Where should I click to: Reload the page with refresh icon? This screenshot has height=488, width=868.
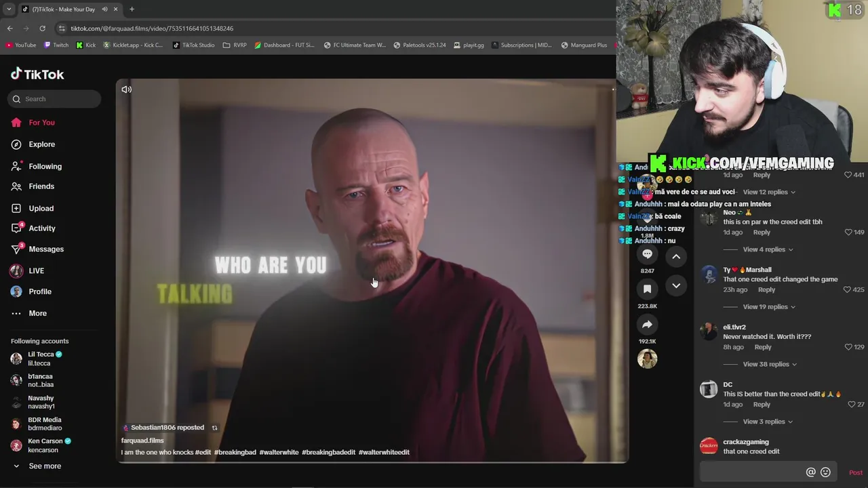coord(42,28)
